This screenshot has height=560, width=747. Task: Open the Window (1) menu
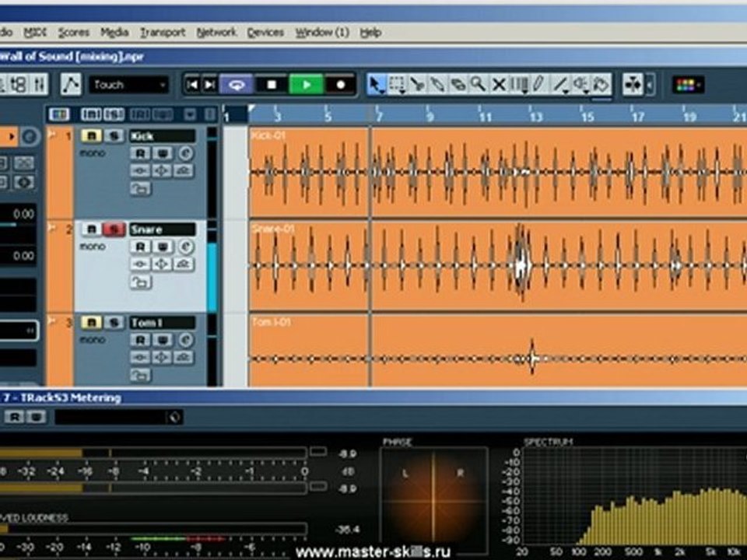(x=322, y=33)
